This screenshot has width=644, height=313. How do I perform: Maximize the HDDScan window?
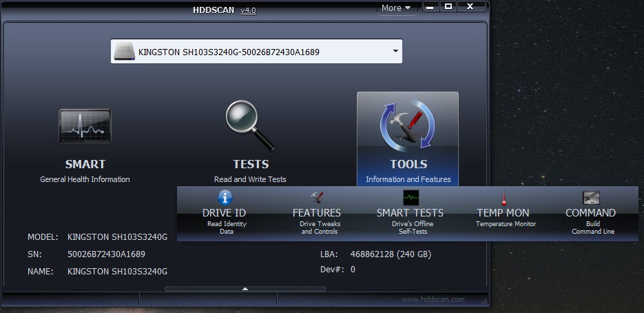coord(448,7)
